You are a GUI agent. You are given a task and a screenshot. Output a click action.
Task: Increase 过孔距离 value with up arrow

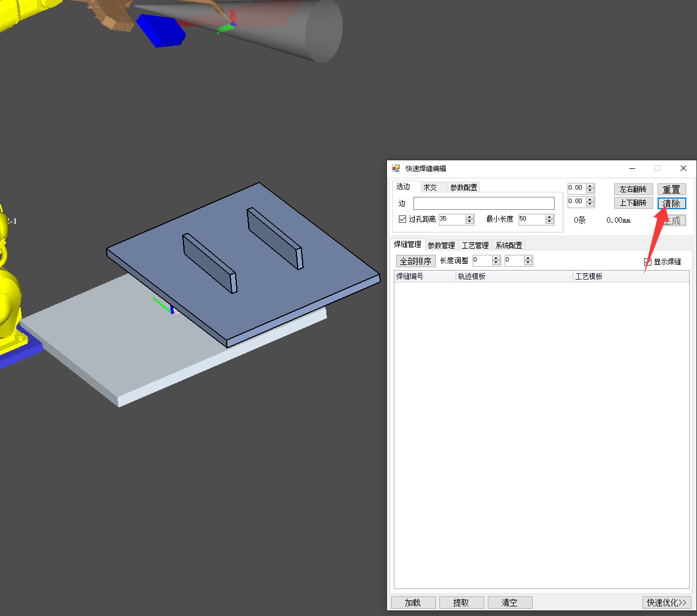(x=470, y=217)
